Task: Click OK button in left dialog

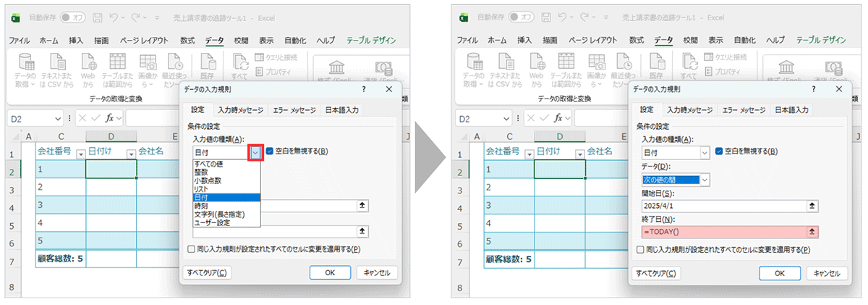Action: click(x=330, y=273)
